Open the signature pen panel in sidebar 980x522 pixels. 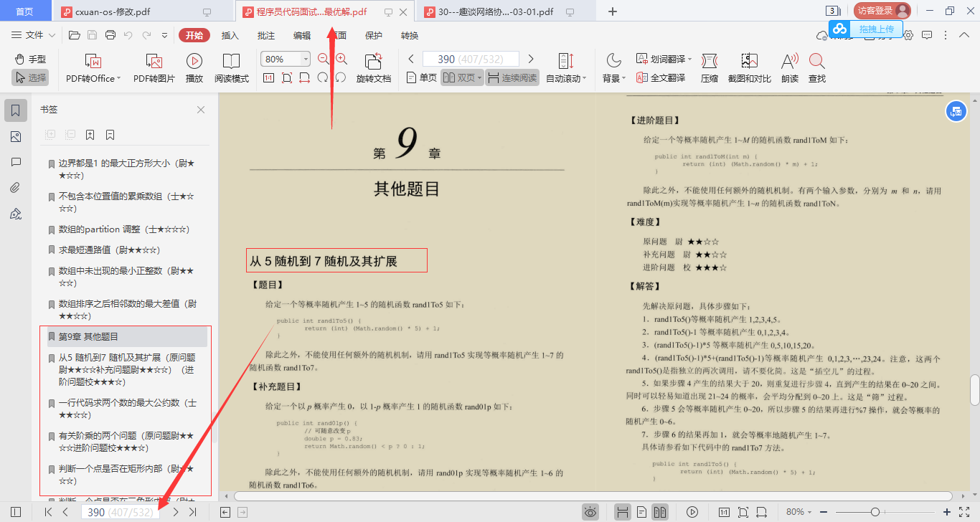pos(16,214)
